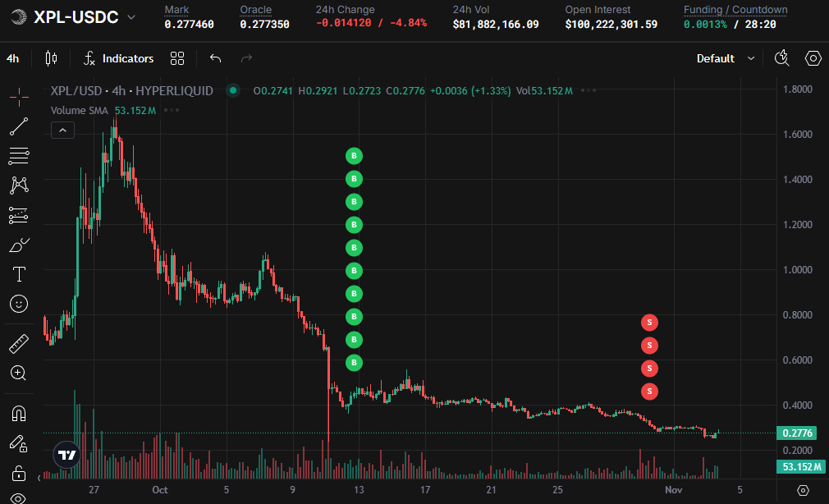This screenshot has width=829, height=504.
Task: Click the green market status dot
Action: (x=232, y=90)
